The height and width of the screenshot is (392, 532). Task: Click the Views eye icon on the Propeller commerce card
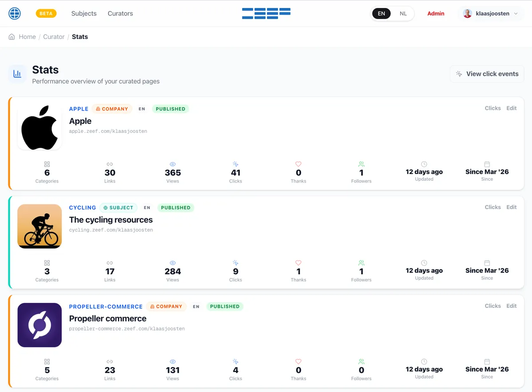click(x=173, y=362)
